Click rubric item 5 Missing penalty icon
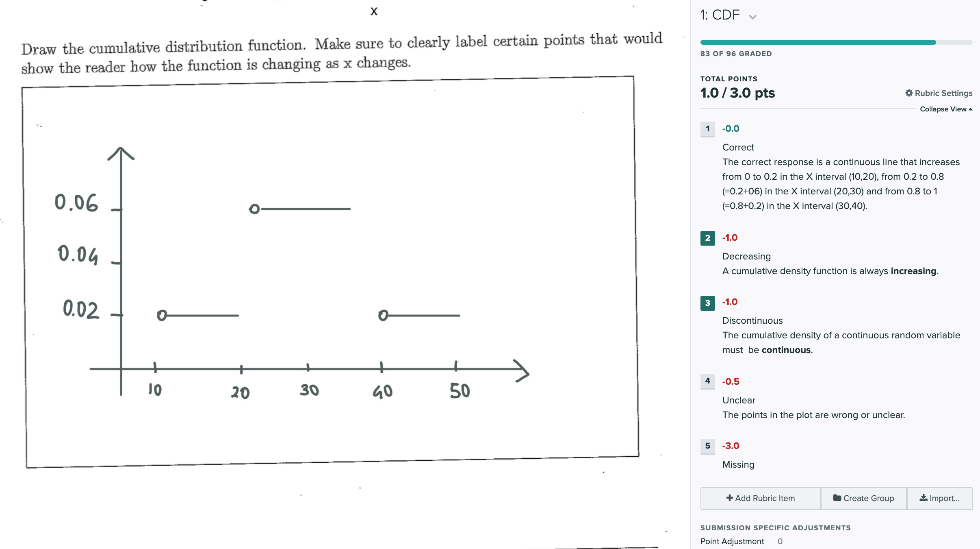Viewport: 980px width, 549px height. coord(707,445)
